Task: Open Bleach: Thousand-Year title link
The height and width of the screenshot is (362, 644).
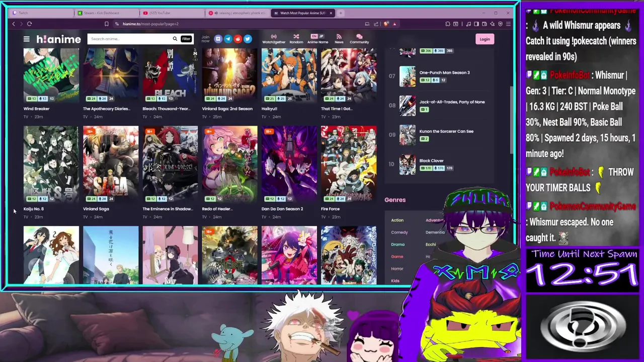Action: coord(166,109)
